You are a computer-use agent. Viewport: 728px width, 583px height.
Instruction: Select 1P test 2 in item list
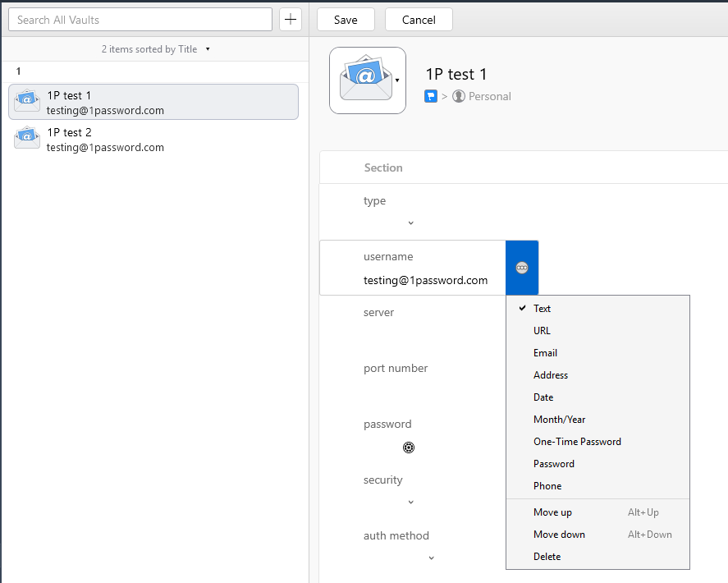click(x=153, y=140)
